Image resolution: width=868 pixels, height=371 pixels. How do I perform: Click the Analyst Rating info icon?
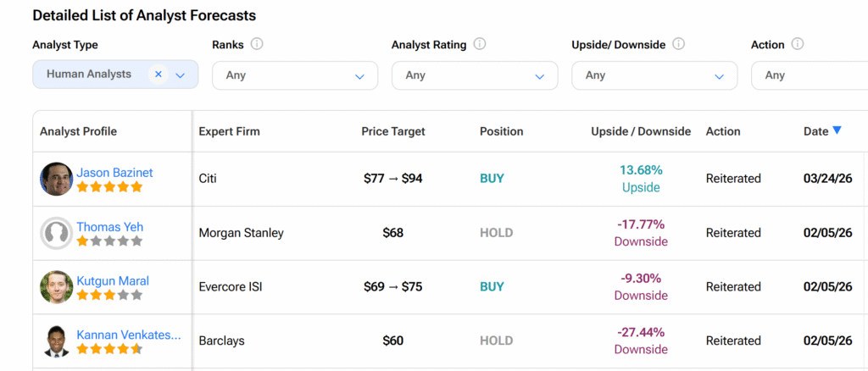point(480,44)
